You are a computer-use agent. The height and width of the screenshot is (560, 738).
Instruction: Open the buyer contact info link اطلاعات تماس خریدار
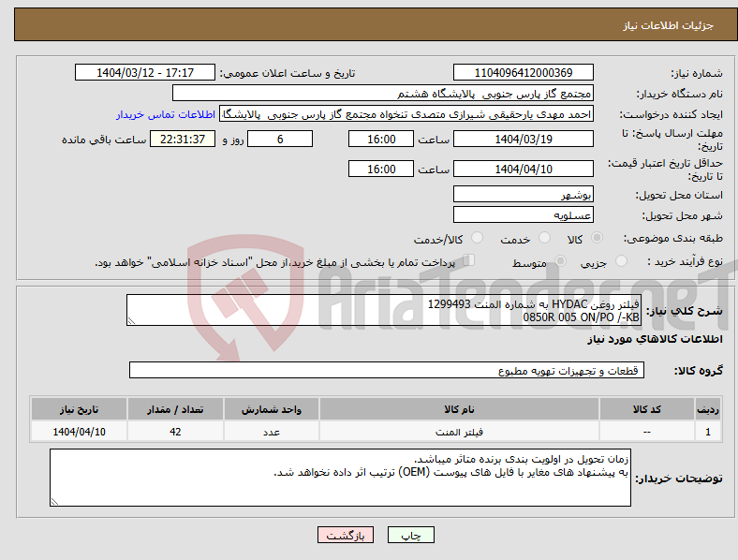point(166,114)
